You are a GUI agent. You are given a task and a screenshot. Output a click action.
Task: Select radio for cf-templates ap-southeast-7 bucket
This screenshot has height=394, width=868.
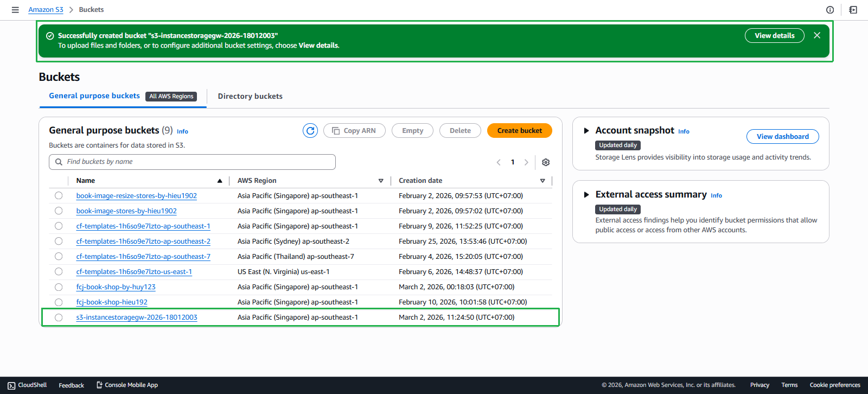pyautogui.click(x=59, y=257)
